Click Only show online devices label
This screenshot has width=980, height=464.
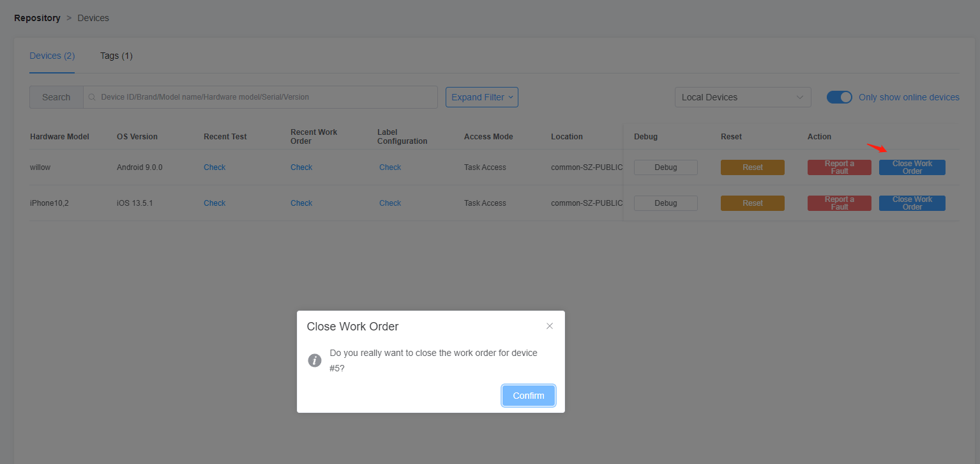coord(909,97)
